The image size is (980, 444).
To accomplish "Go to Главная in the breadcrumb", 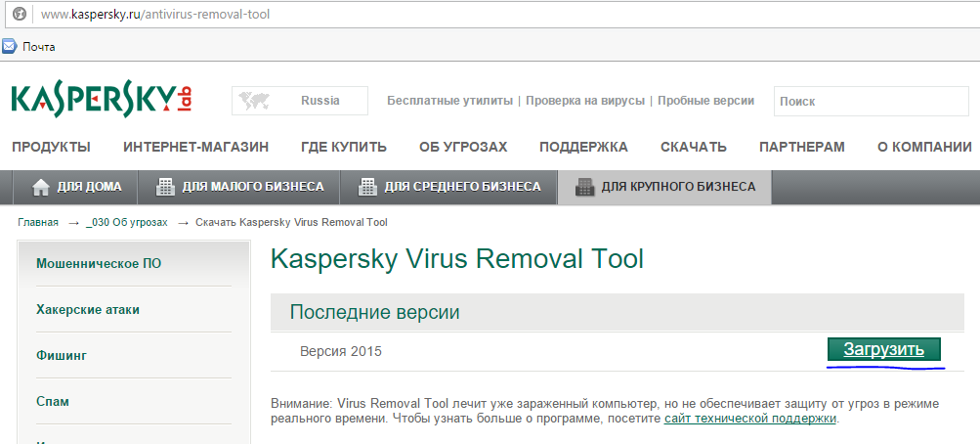I will coord(38,222).
